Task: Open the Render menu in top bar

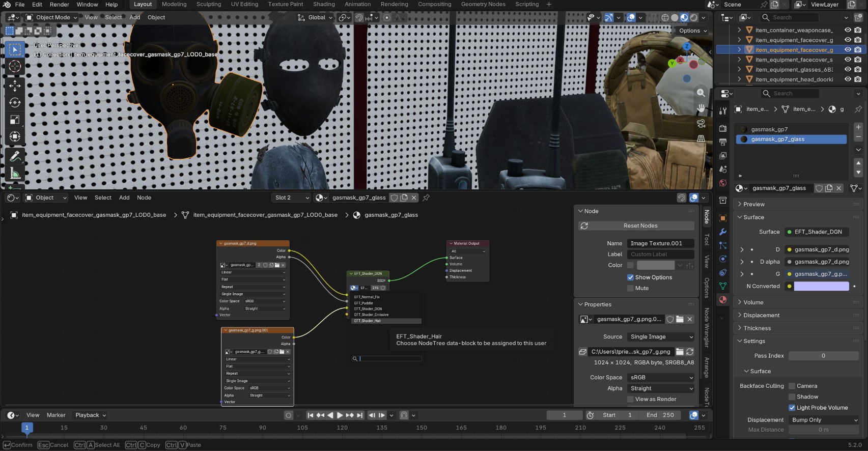Action: coord(60,5)
